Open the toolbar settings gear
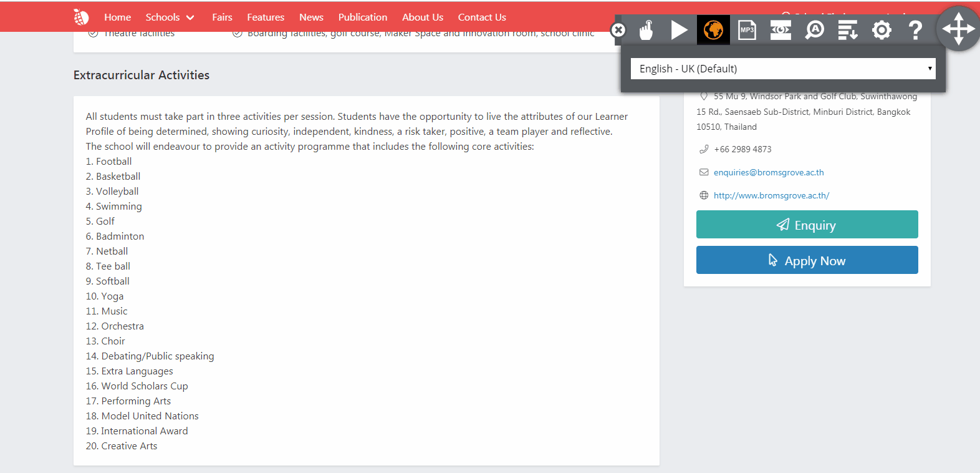This screenshot has height=473, width=980. click(x=882, y=30)
